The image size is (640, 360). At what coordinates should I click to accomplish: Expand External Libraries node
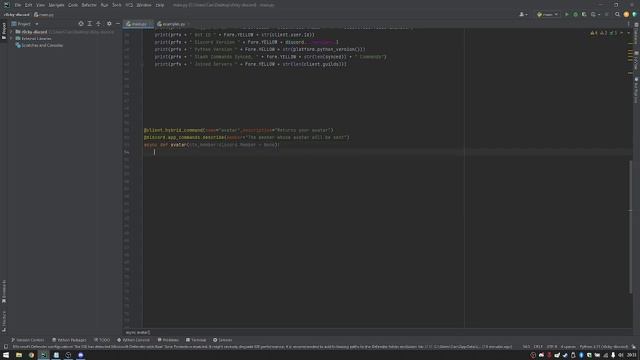tap(12, 39)
